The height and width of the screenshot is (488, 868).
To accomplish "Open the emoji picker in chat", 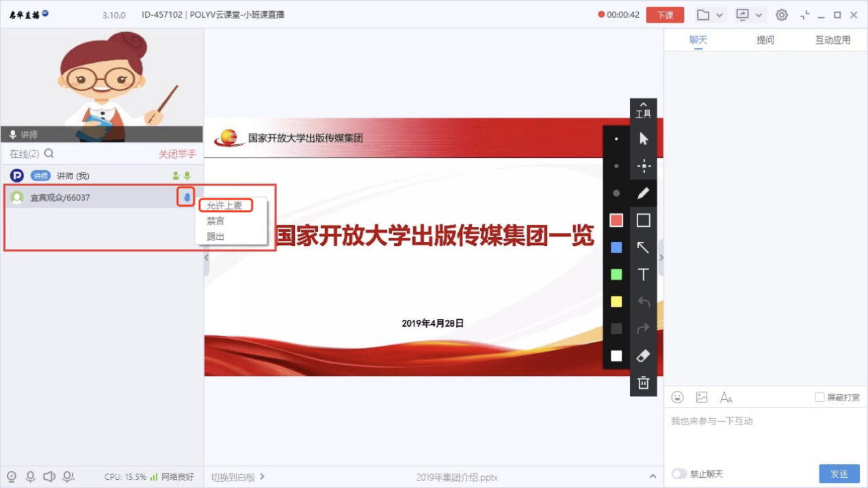I will pos(677,397).
